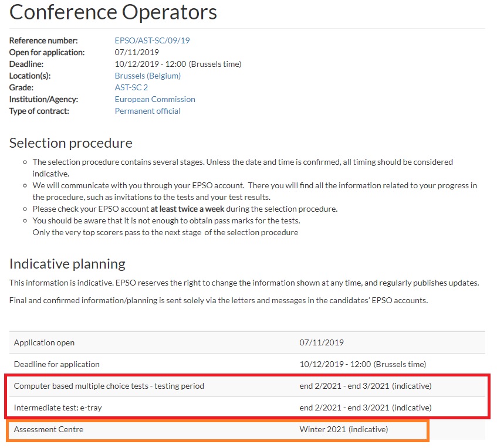The height and width of the screenshot is (448, 497).
Task: Click the 'Type of contract:' field label
Action: 39,111
